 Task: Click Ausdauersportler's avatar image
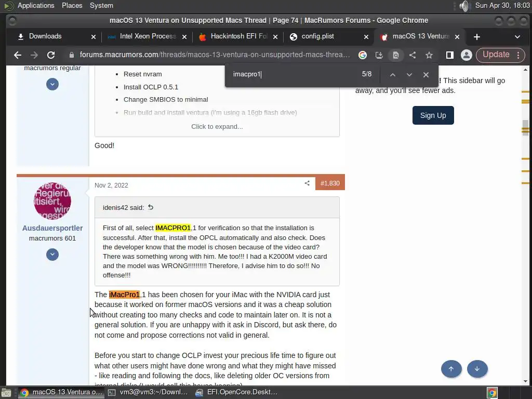pos(52,201)
